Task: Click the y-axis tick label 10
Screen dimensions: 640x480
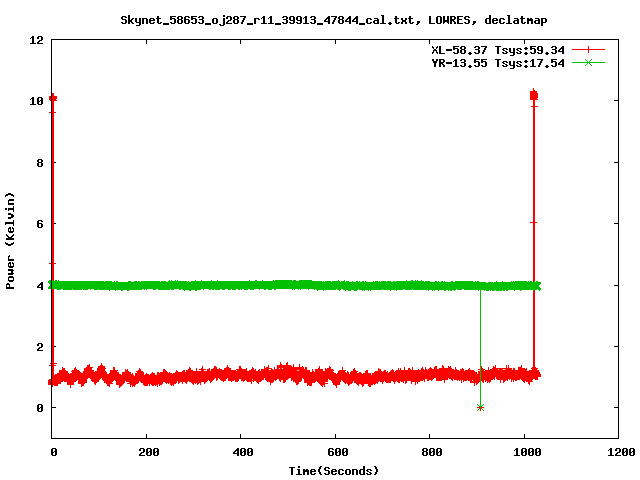Action: [x=36, y=101]
